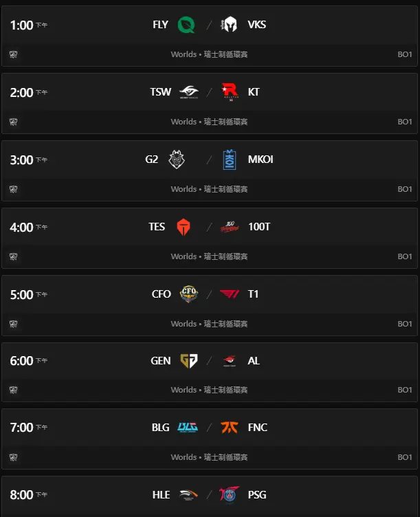Click the Movistar KOI blue logo
Screen dimensions: 420x517
230,159
